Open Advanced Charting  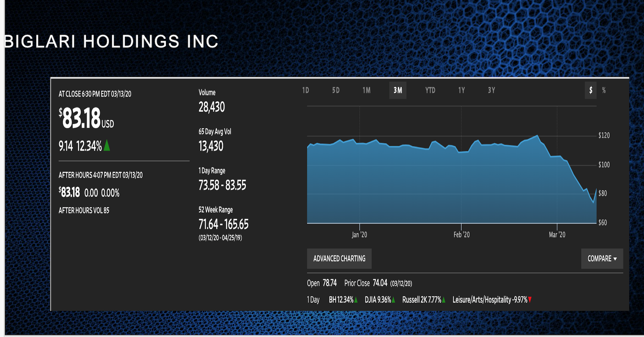(339, 259)
